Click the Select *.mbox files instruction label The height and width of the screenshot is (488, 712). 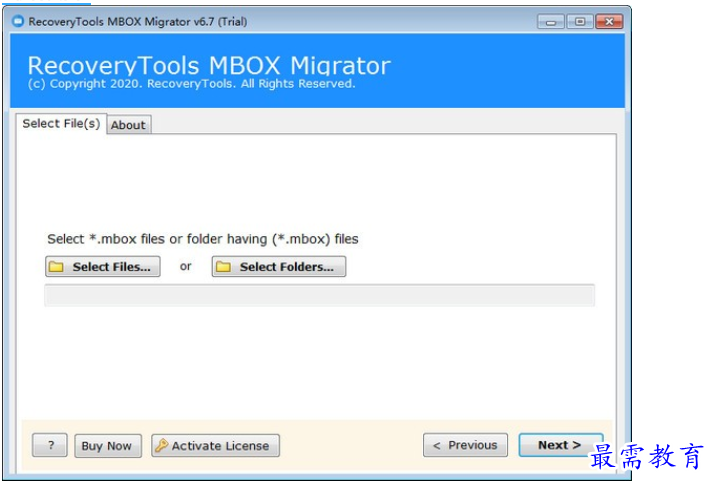(x=203, y=239)
